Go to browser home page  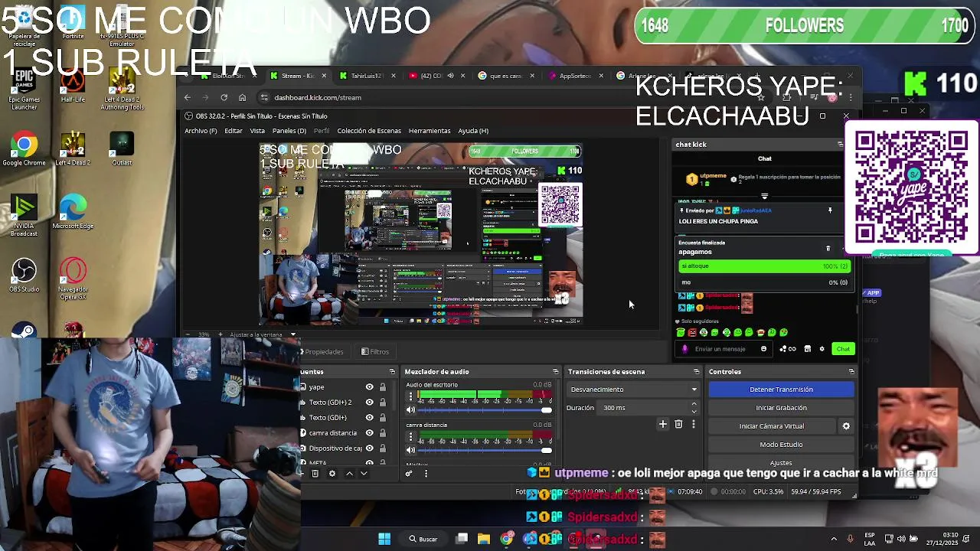point(242,97)
